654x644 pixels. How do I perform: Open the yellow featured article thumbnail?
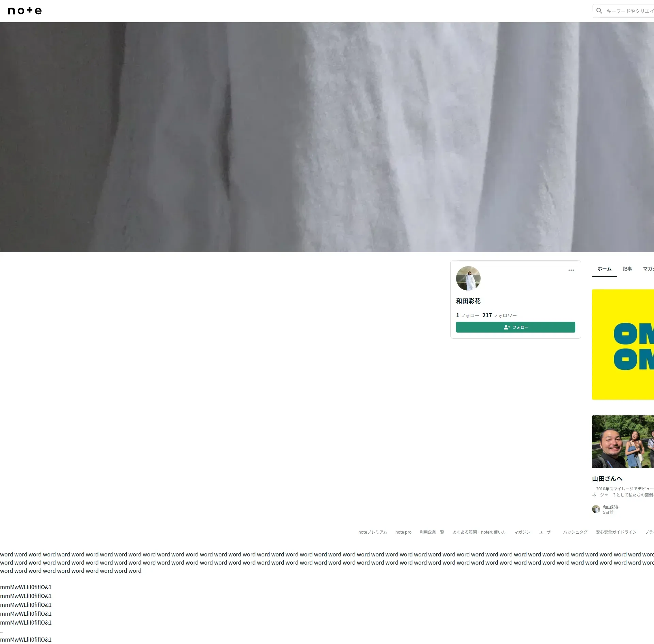coord(623,344)
